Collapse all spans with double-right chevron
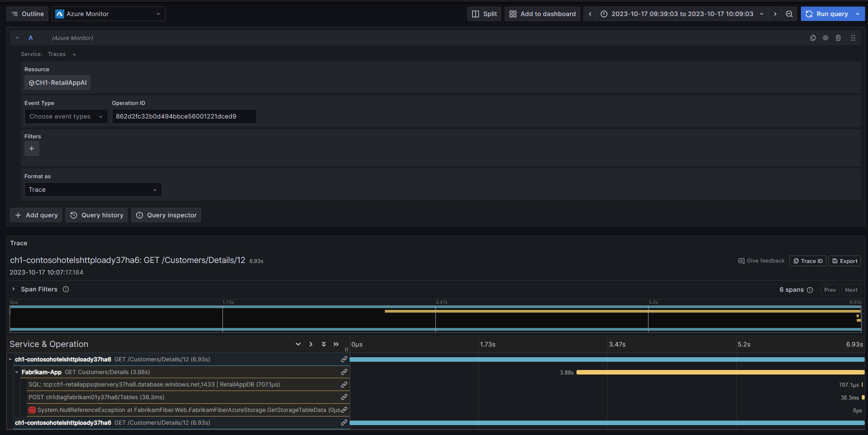 point(336,344)
